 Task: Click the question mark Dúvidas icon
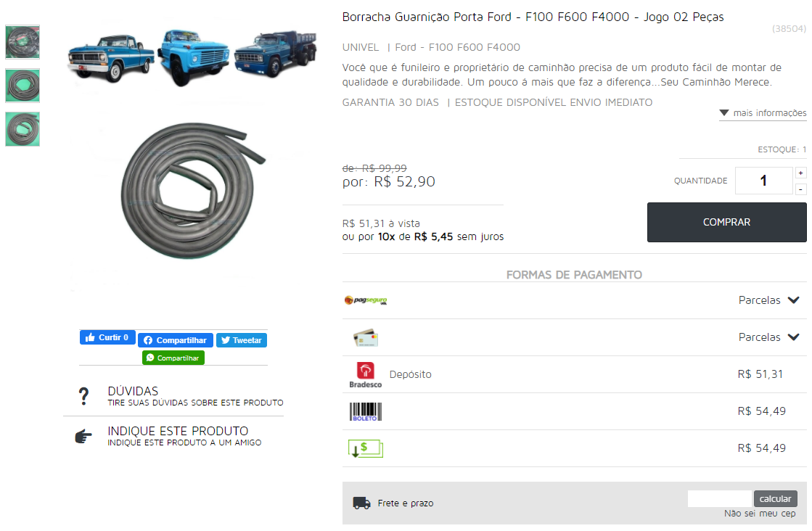(x=84, y=396)
